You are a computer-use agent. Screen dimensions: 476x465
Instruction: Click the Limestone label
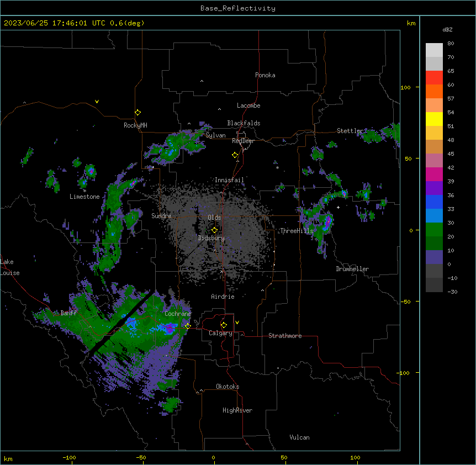[x=84, y=197]
